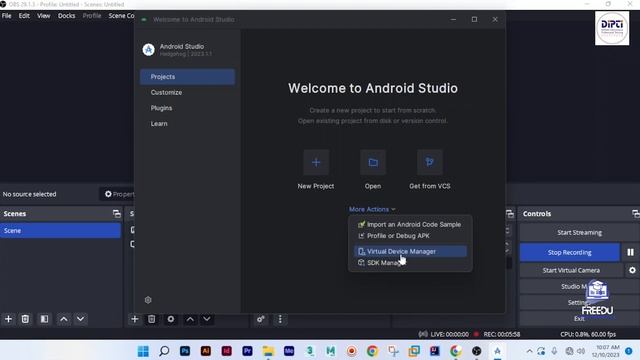Viewport: 640px width, 360px height.
Task: Click the 'No source selected' text
Action: pos(29,194)
